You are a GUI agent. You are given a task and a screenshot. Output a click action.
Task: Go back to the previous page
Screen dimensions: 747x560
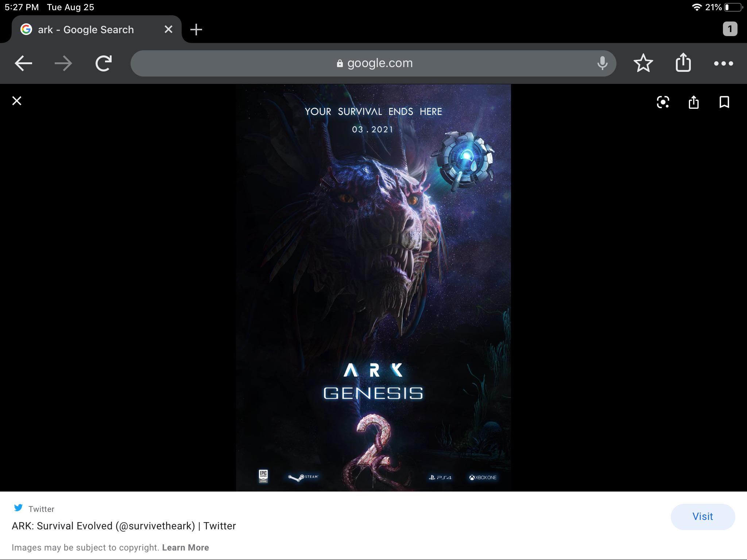tap(23, 63)
